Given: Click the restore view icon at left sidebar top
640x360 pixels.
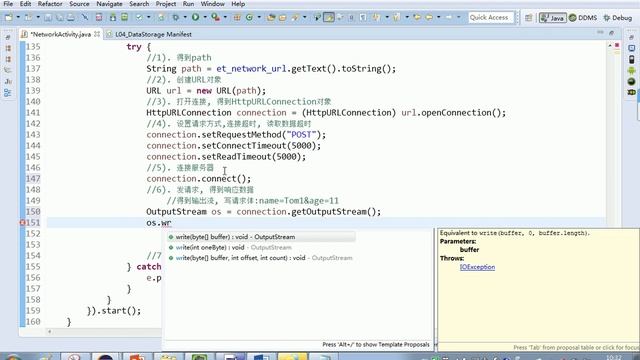Looking at the screenshot, I should [8, 37].
